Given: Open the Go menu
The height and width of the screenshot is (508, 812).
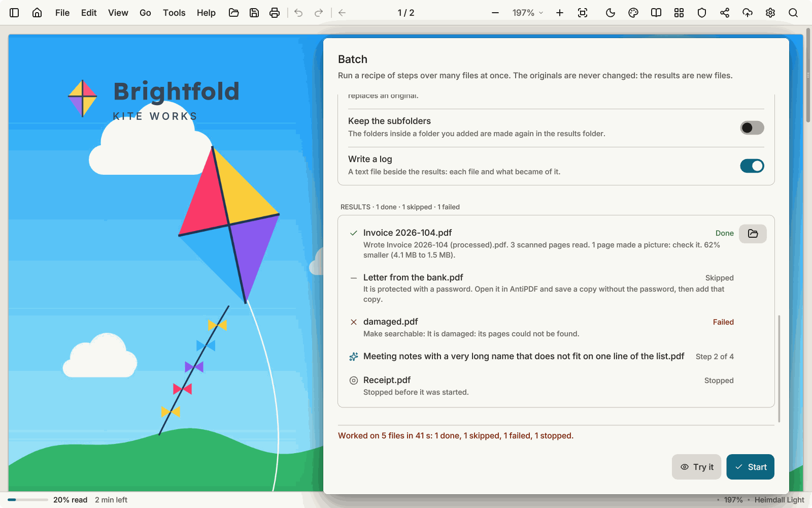Looking at the screenshot, I should point(145,13).
